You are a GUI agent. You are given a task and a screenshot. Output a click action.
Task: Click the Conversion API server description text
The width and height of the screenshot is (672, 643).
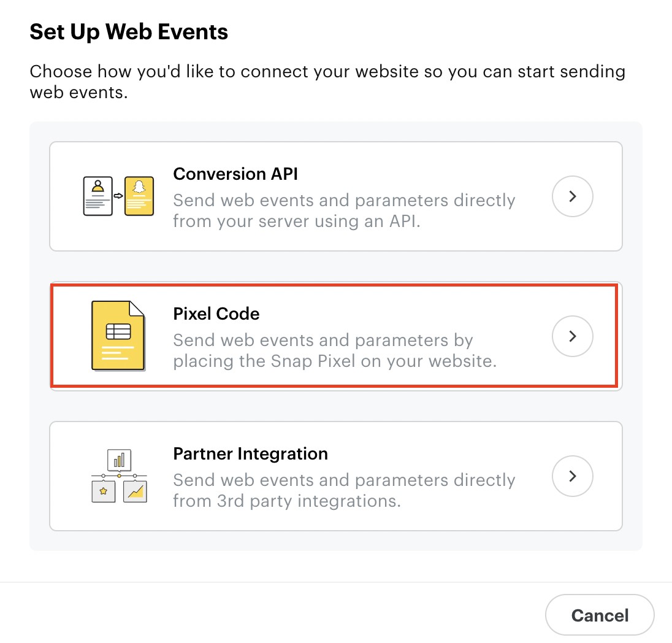point(344,210)
